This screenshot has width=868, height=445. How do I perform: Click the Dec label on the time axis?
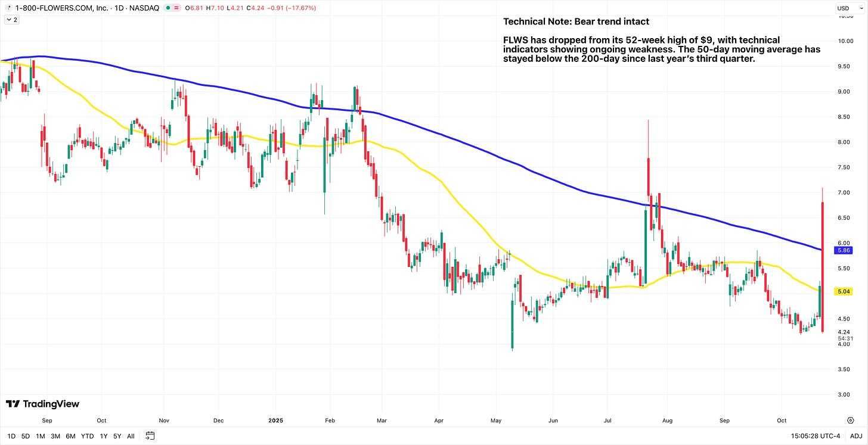tap(218, 420)
